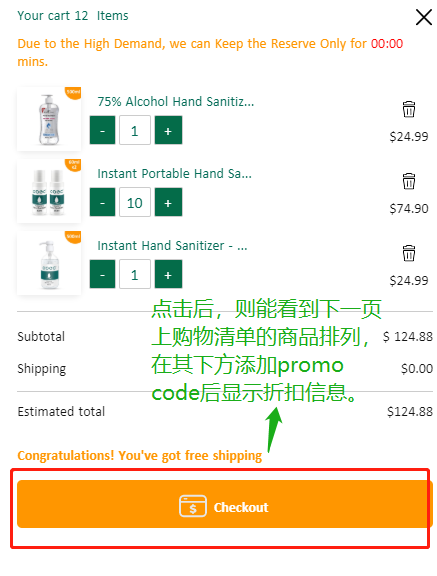This screenshot has height=576, width=437.
Task: Open Instant Hand Sanitizer product title link
Action: click(x=172, y=245)
